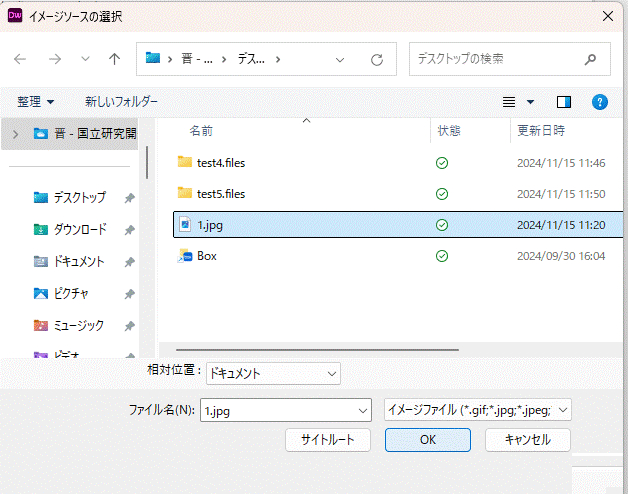This screenshot has width=628, height=494.
Task: Expand the image file type filter
Action: point(477,409)
